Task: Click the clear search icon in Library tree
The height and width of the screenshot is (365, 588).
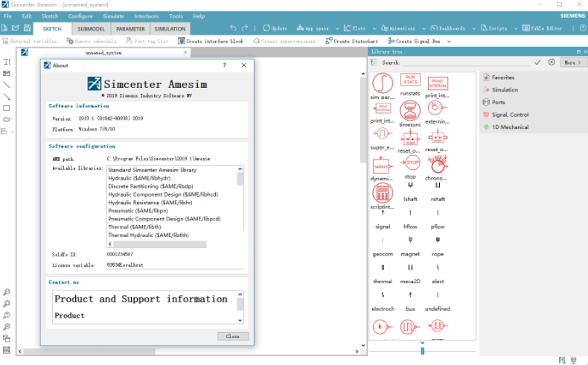Action: (x=551, y=63)
